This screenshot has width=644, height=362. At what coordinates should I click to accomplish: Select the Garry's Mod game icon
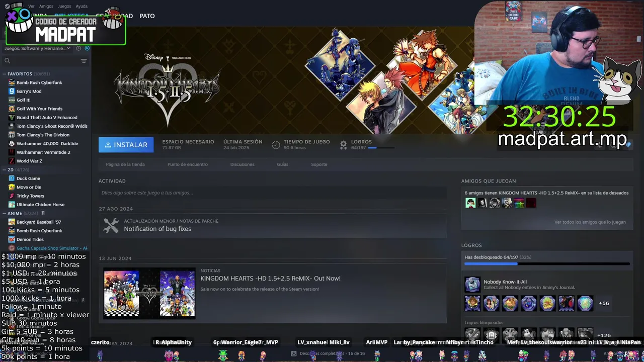(x=12, y=91)
